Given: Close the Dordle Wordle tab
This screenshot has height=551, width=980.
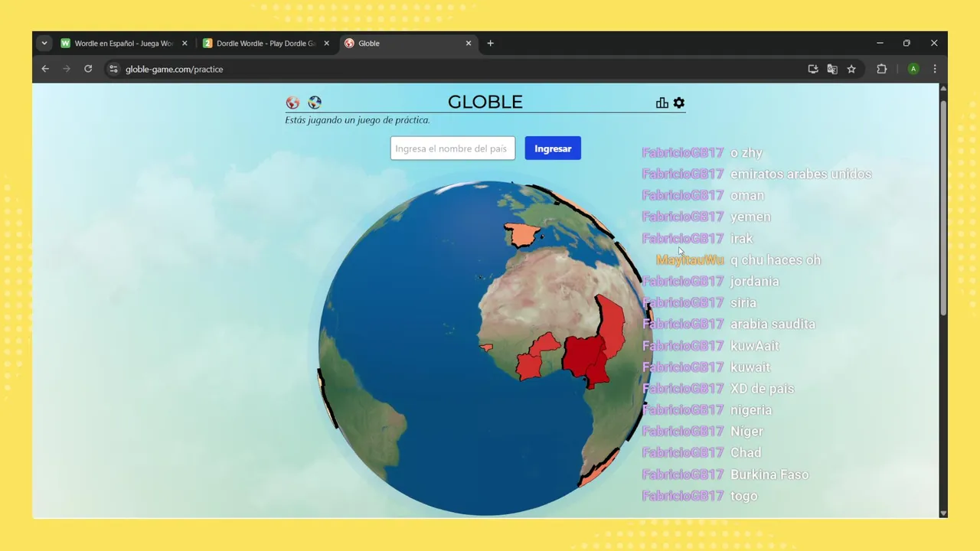Looking at the screenshot, I should coord(327,44).
